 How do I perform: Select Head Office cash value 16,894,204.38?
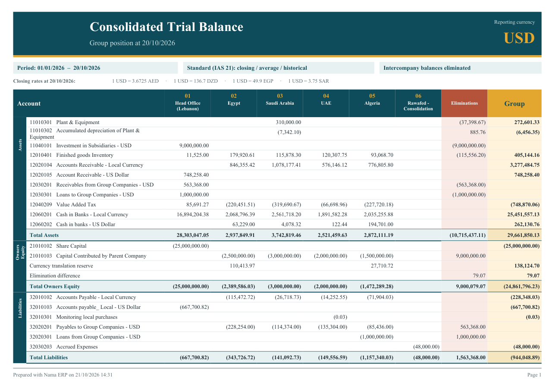tap(193, 215)
